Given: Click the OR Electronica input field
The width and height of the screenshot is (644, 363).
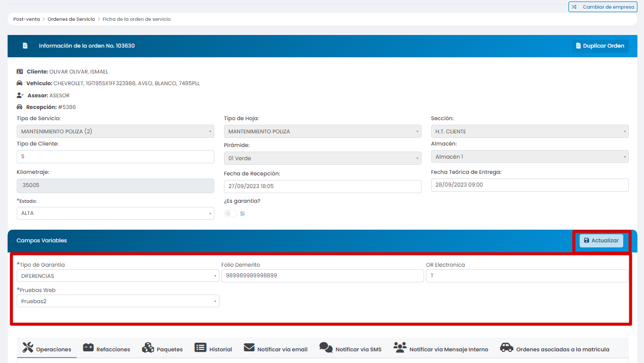Looking at the screenshot, I should 527,276.
